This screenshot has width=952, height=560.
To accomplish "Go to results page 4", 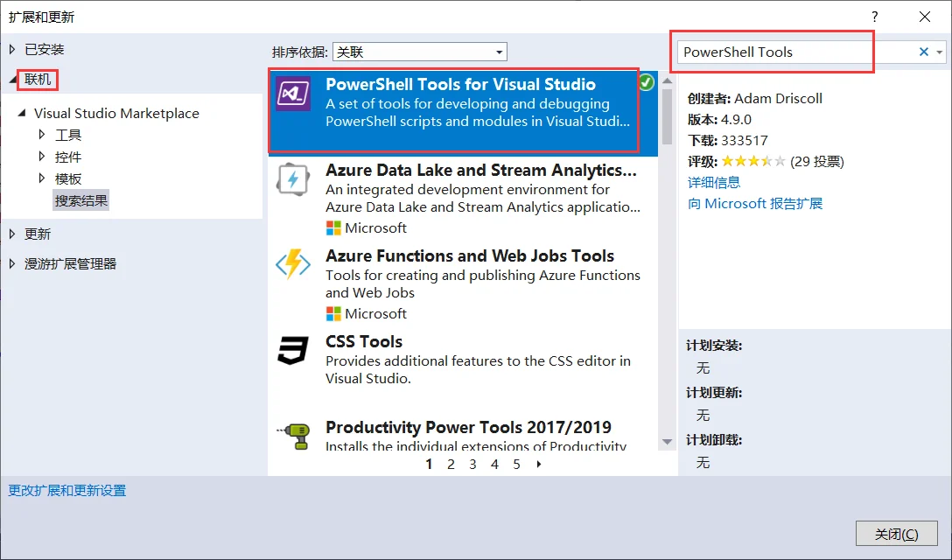I will [495, 465].
